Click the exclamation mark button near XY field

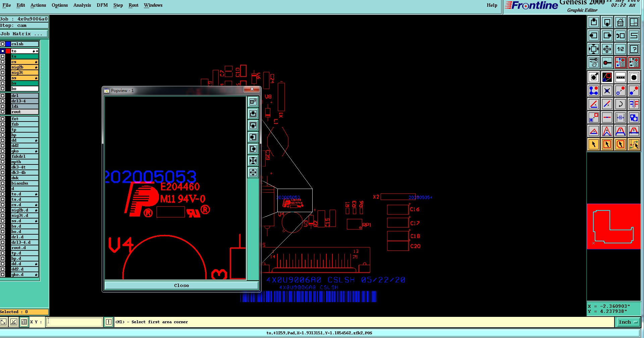click(x=108, y=322)
